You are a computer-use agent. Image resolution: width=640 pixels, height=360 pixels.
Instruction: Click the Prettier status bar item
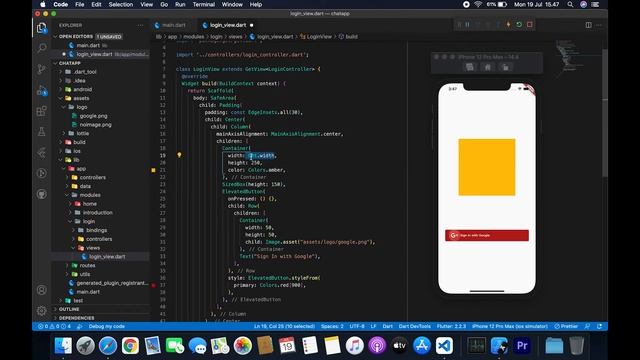[x=566, y=326]
